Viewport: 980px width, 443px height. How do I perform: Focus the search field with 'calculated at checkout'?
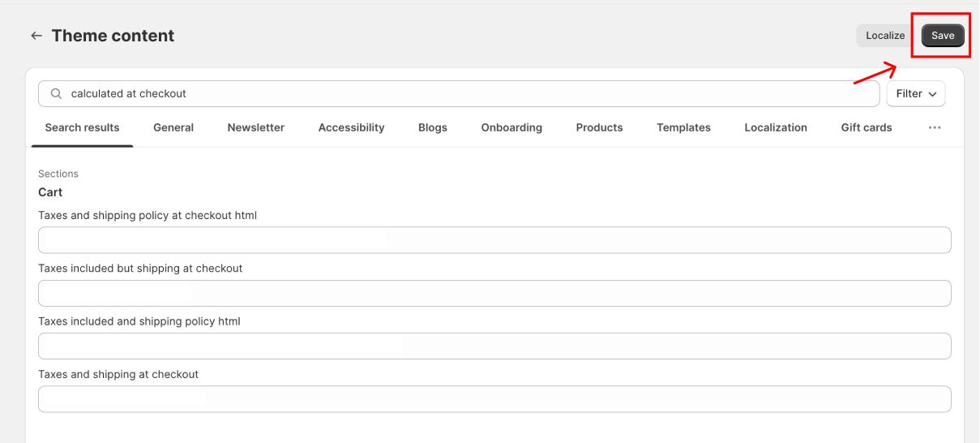[x=459, y=93]
